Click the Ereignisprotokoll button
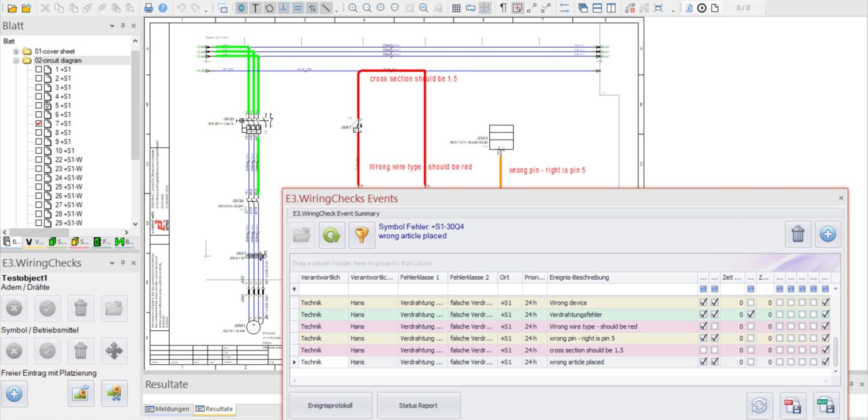Image resolution: width=868 pixels, height=420 pixels. (x=331, y=406)
